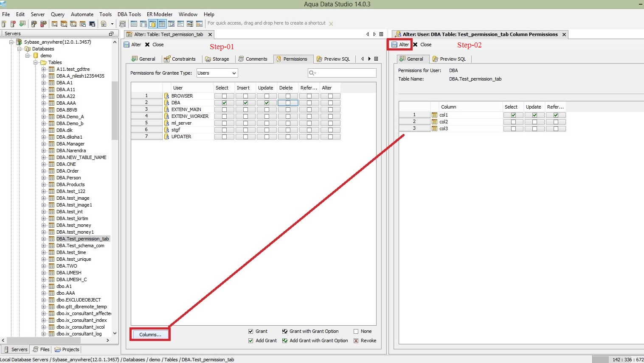Click the user icon in the stgf row
Image resolution: width=644 pixels, height=363 pixels.
click(x=167, y=130)
